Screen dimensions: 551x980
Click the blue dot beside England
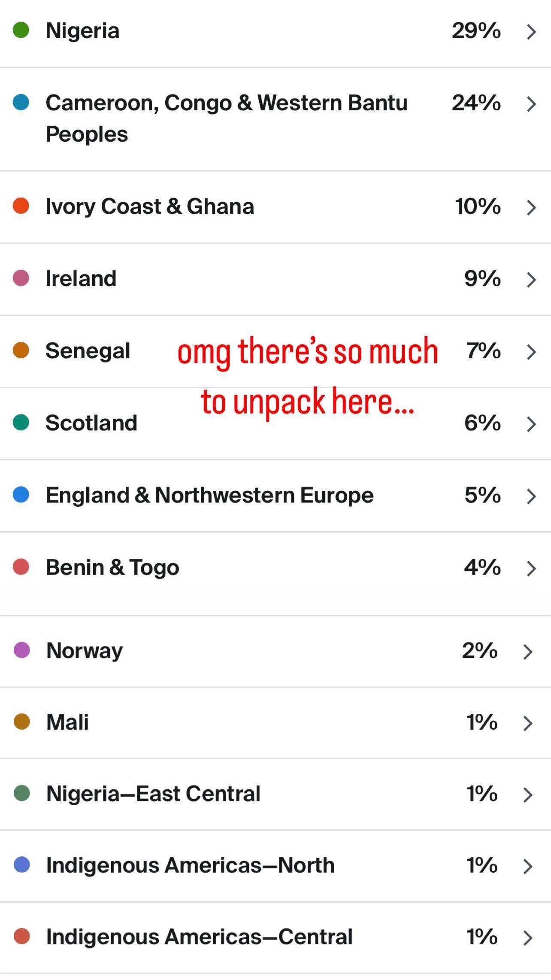(x=21, y=494)
